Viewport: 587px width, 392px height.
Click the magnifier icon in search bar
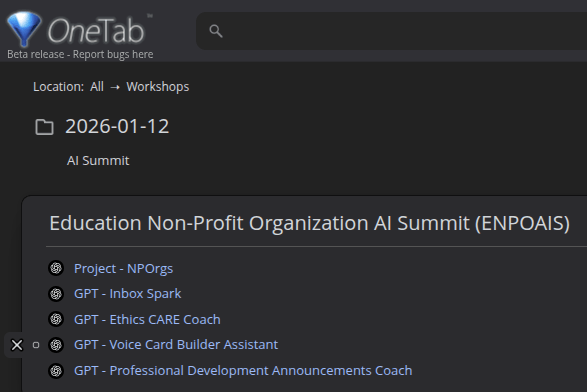click(x=216, y=31)
